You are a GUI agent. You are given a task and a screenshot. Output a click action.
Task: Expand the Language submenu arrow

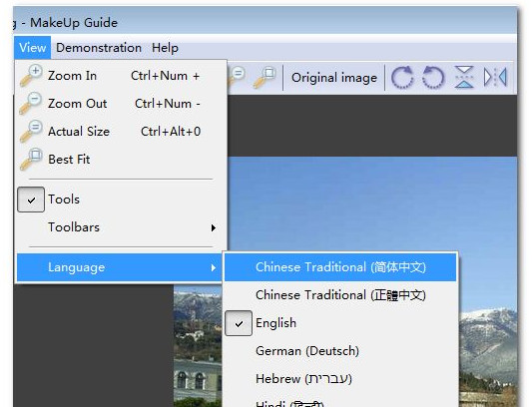click(213, 267)
